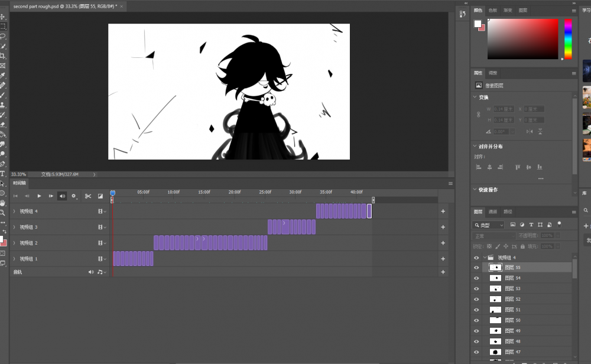Expand 视频组 2 track in timeline
The height and width of the screenshot is (364, 591).
(x=14, y=243)
